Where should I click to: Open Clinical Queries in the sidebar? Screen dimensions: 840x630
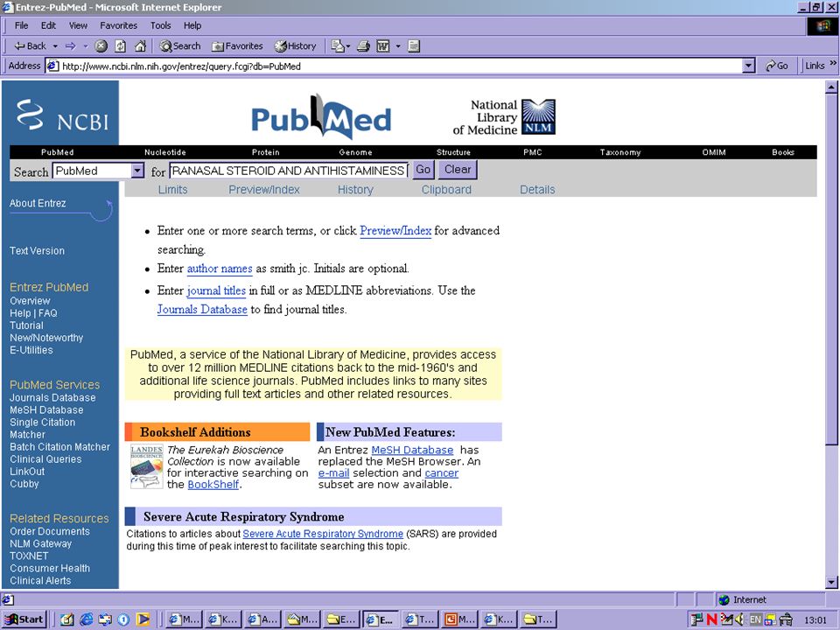point(45,459)
